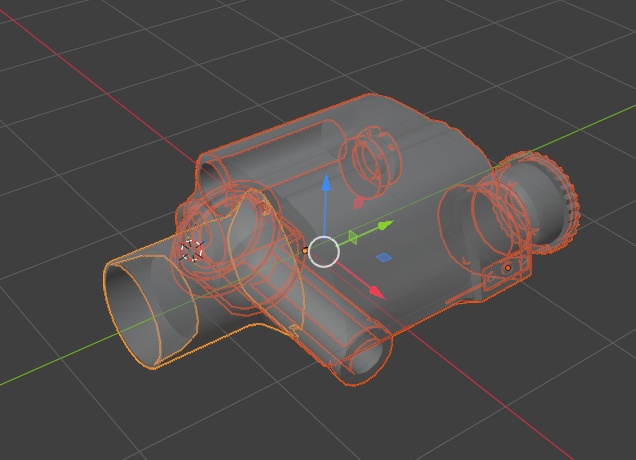Viewport: 636px width, 460px height.
Task: Click the red X-axis move gizmo arrow
Action: coord(377,292)
